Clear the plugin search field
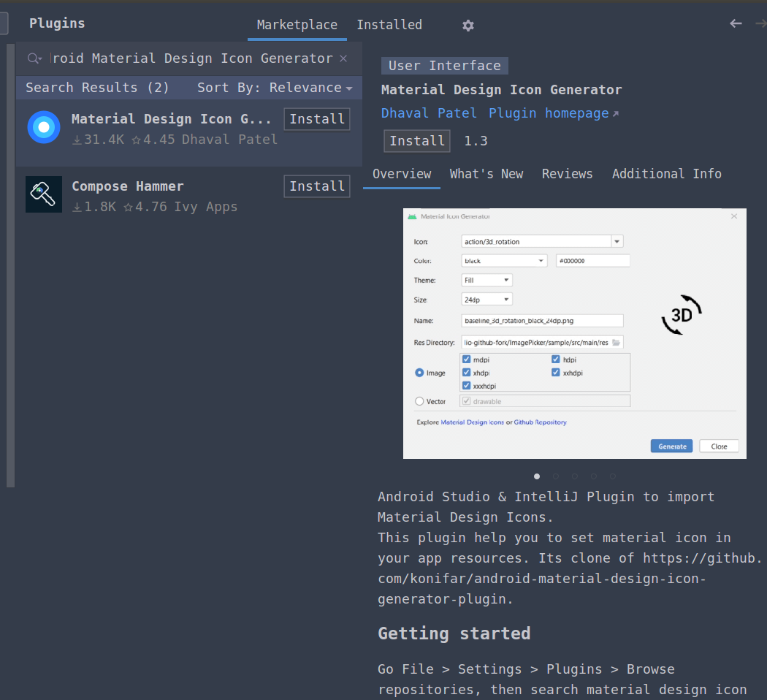 343,58
